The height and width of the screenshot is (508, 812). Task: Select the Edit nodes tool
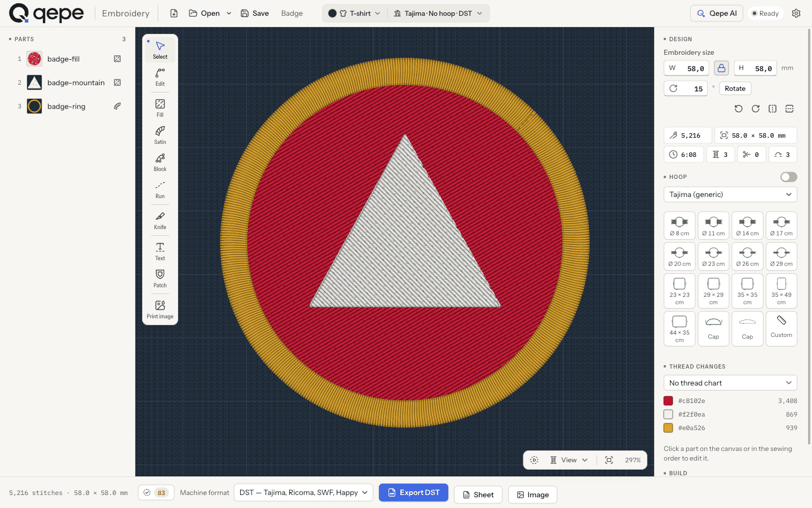(x=160, y=77)
